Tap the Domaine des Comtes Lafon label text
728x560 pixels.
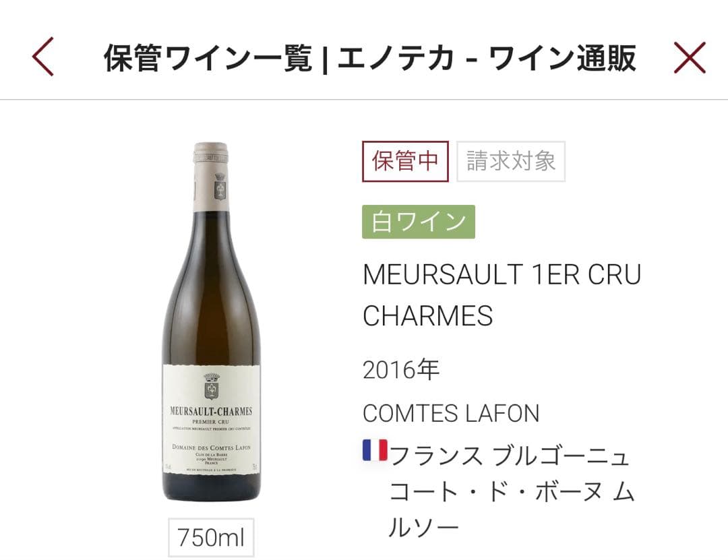click(211, 447)
